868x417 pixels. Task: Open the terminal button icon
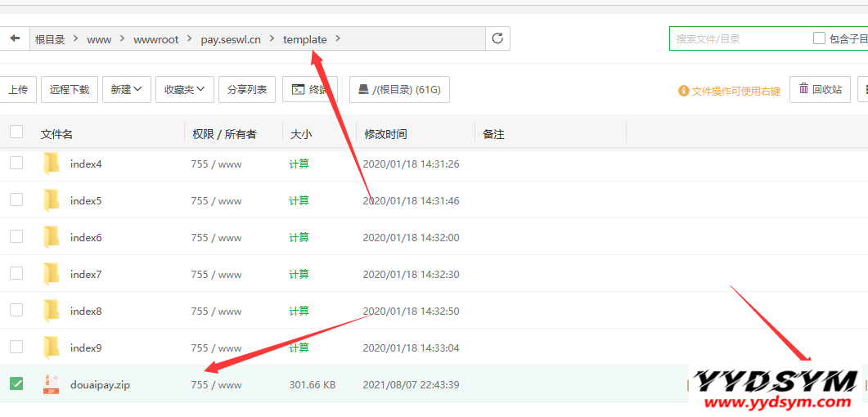pyautogui.click(x=299, y=90)
